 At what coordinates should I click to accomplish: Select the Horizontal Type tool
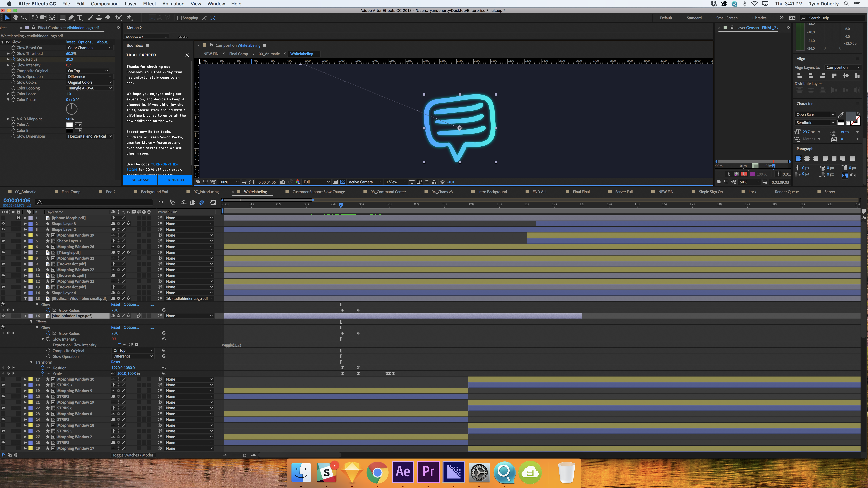coord(80,17)
